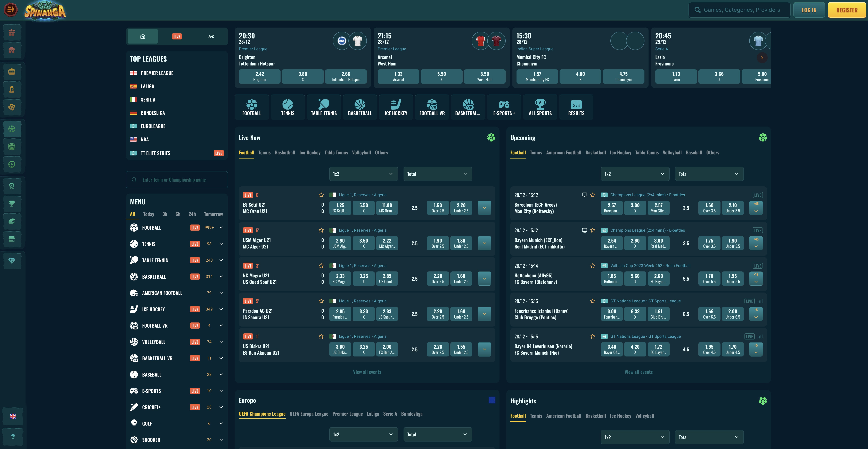The image size is (868, 449).
Task: Select the Tomorrow filter in the menu
Action: (x=213, y=214)
